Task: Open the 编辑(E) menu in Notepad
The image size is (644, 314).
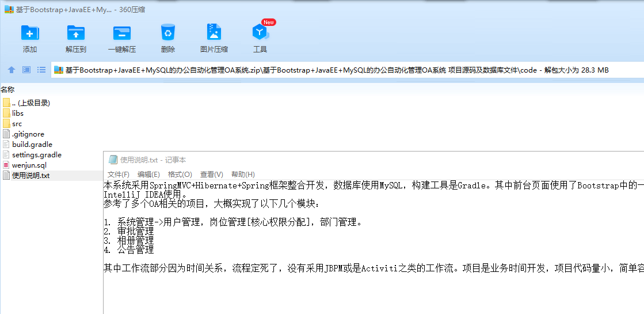Action: [148, 174]
